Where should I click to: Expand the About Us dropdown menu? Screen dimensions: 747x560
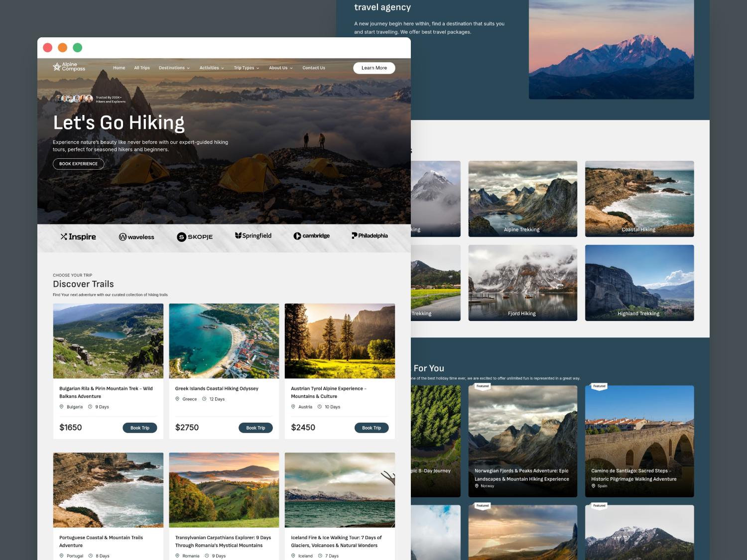(x=281, y=68)
